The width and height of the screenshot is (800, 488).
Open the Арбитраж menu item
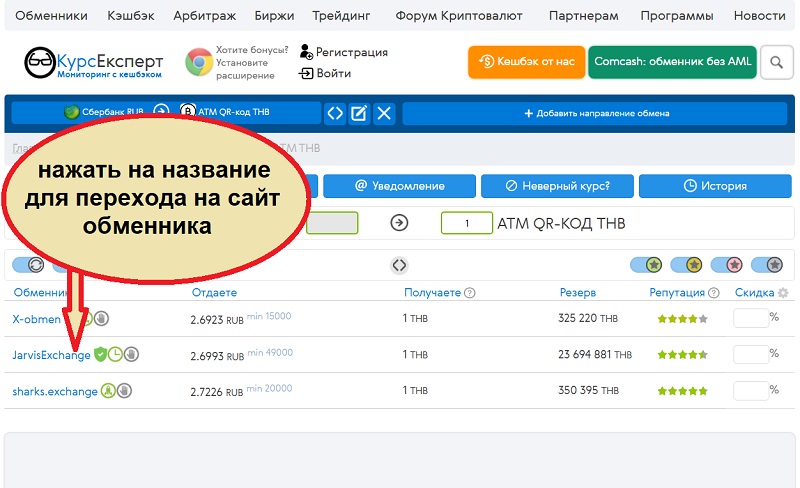(205, 16)
